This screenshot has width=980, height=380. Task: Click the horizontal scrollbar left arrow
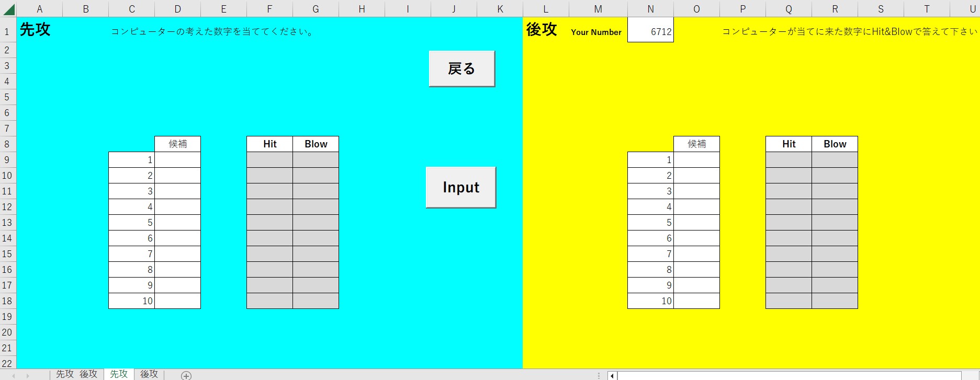pyautogui.click(x=612, y=375)
